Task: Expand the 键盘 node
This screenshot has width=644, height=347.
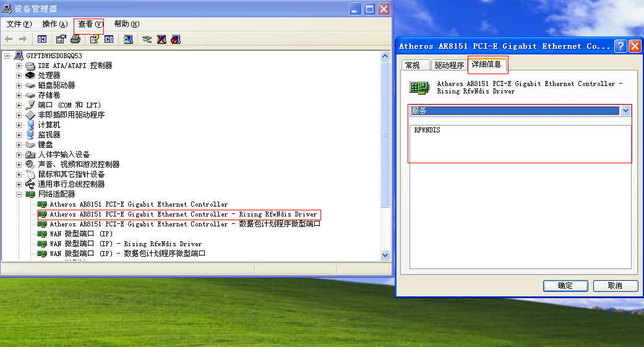Action: tap(19, 145)
